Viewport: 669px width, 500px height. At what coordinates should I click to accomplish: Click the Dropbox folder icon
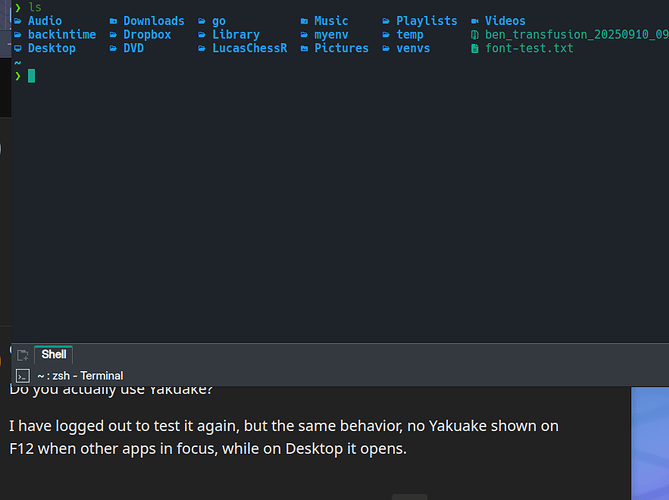click(113, 35)
